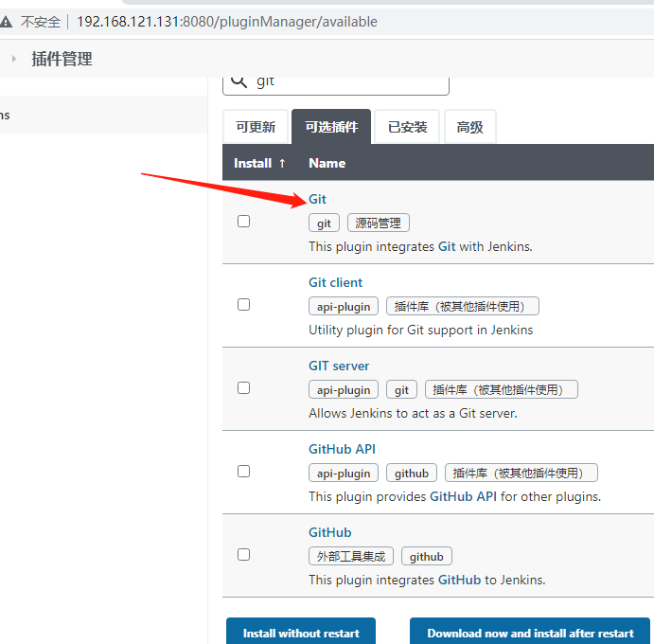Click Install without restart button
Screen dimensions: 654x644
tap(301, 633)
